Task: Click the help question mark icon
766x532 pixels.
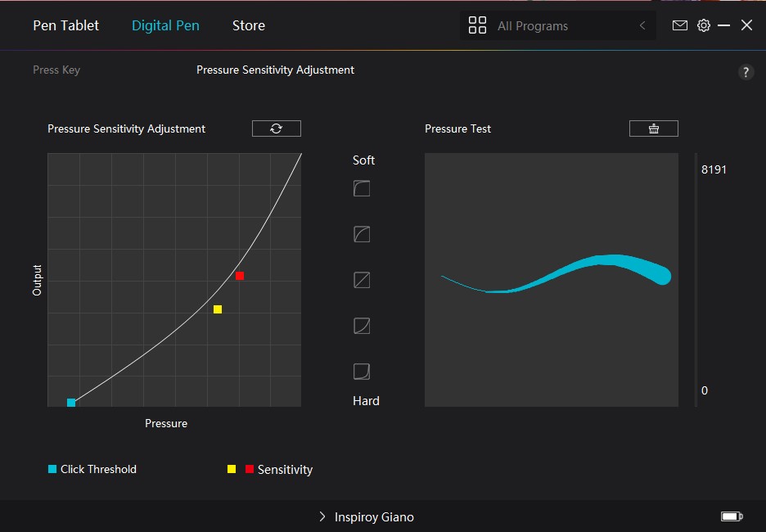Action: point(746,72)
